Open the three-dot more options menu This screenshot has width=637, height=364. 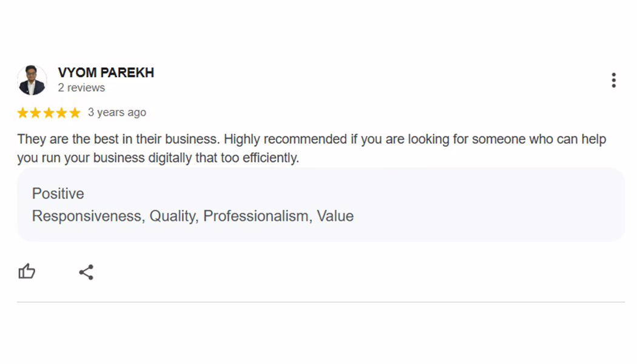tap(614, 80)
